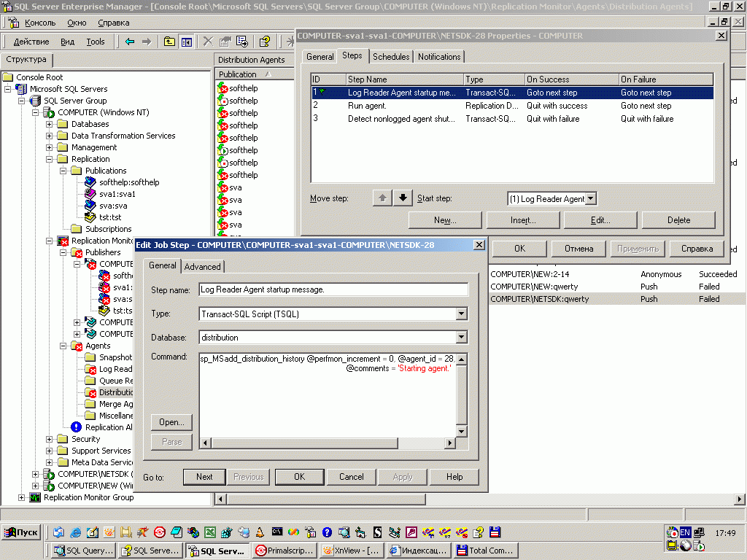Click the first softhelp agent row

(x=244, y=88)
